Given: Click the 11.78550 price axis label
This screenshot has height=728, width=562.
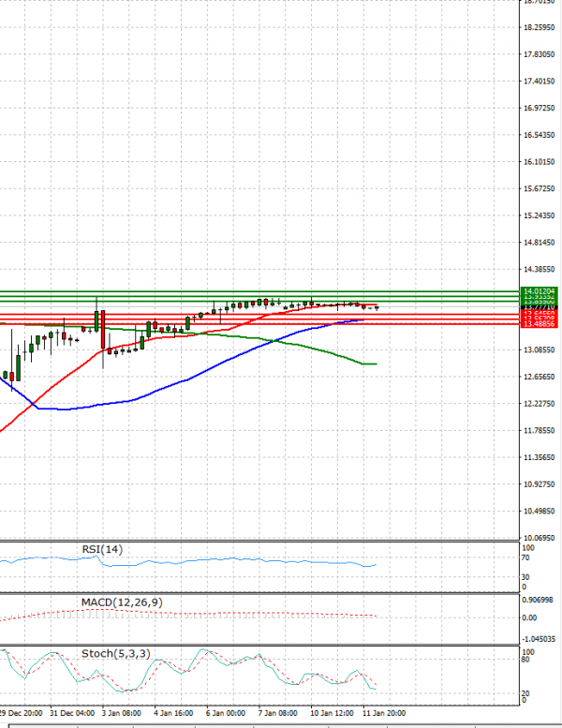Looking at the screenshot, I should [x=539, y=430].
